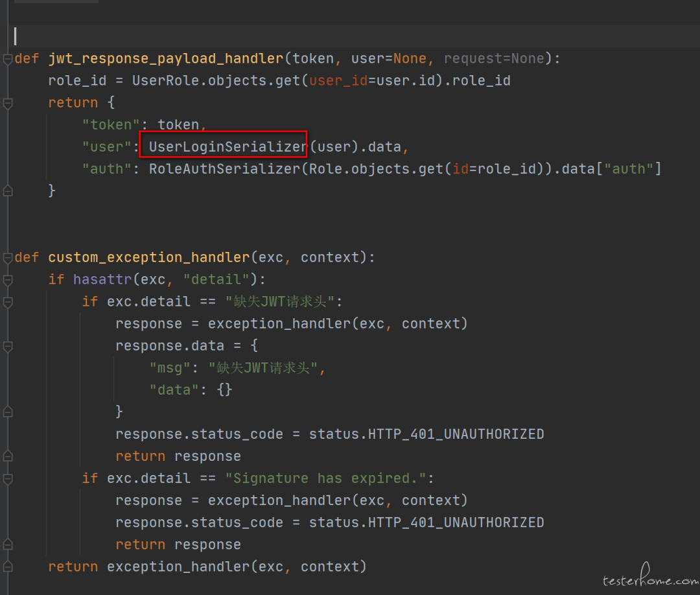Collapse the jwt_response_payload_handler function fold marker
The height and width of the screenshot is (595, 700).
pyautogui.click(x=8, y=59)
